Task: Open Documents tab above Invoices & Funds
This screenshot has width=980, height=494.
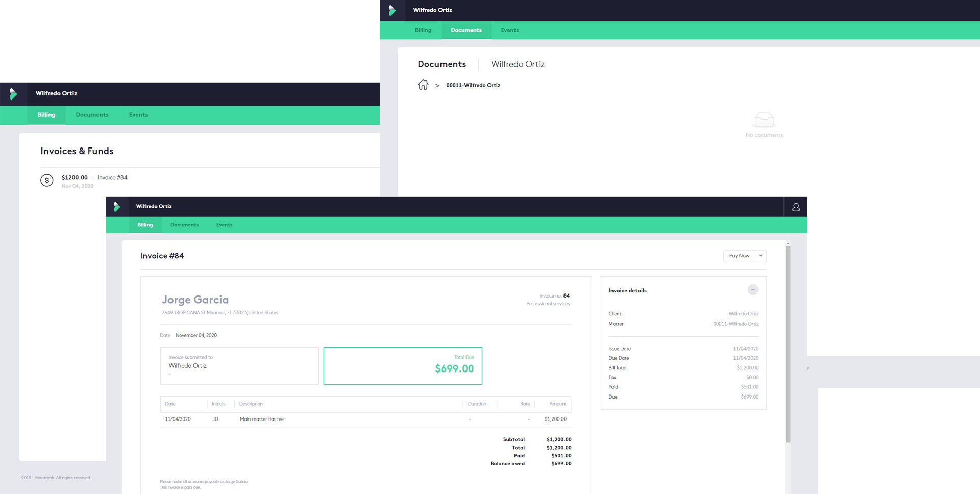Action: (x=92, y=115)
